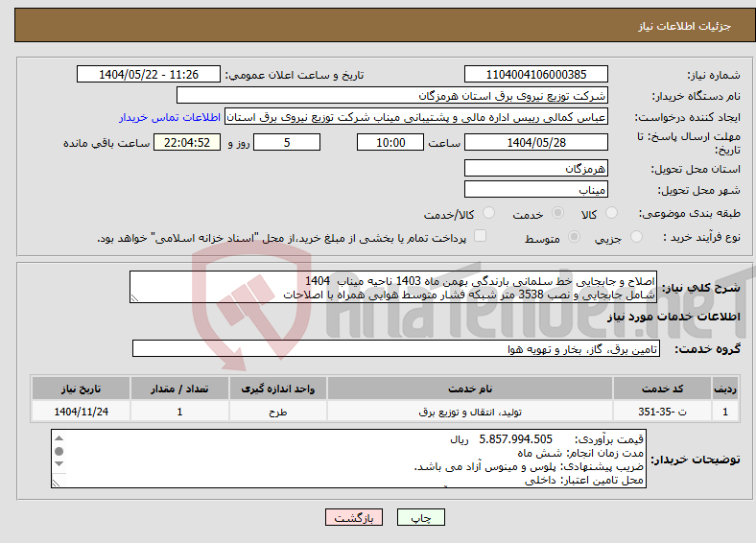Click the کد خدمت column header

[663, 389]
